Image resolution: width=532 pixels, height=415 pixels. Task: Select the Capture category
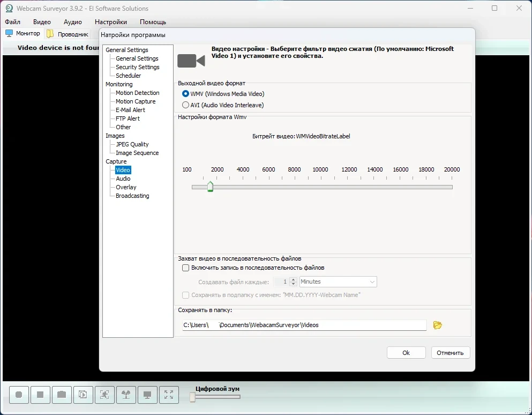(116, 161)
